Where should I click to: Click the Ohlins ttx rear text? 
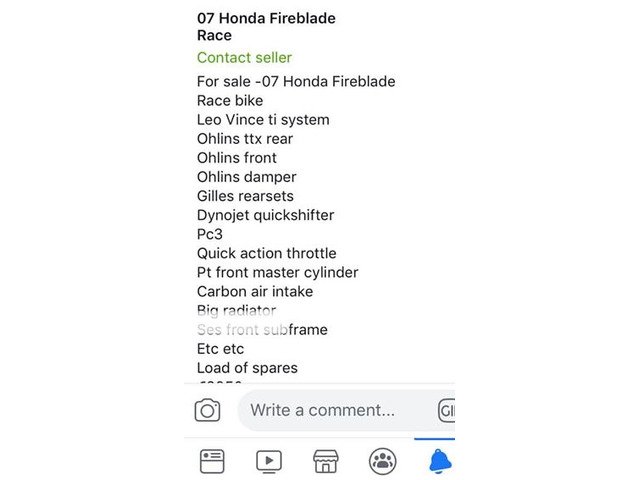[245, 139]
